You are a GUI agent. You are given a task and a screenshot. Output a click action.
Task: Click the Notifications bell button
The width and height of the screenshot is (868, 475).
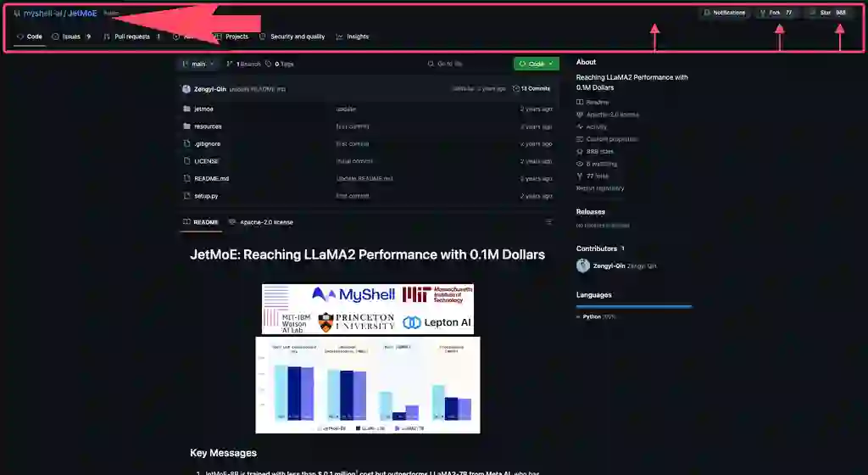[724, 13]
